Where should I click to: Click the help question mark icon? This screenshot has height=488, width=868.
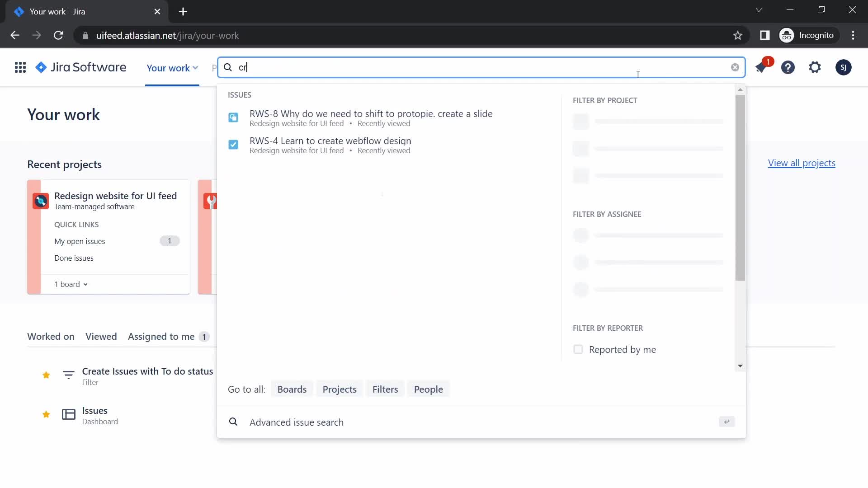[788, 67]
